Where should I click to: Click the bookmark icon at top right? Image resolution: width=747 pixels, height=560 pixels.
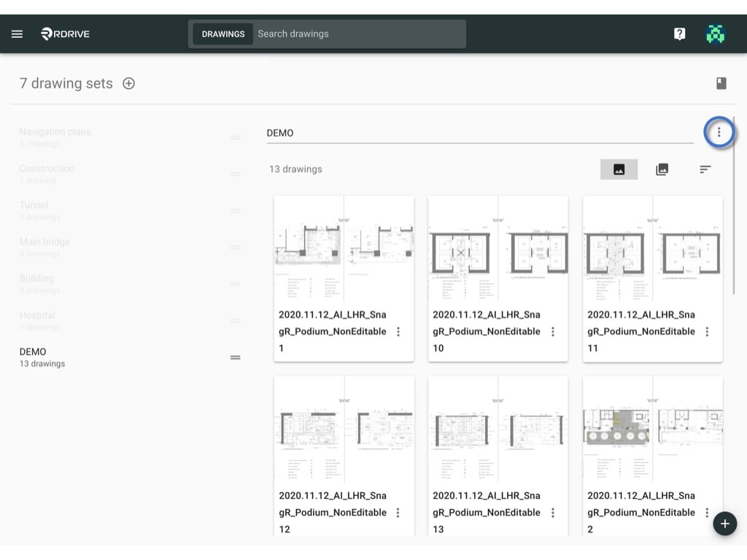pos(721,83)
